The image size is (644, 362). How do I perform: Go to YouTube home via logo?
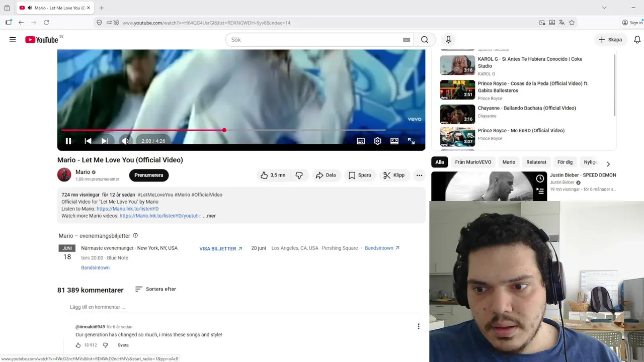pos(42,40)
